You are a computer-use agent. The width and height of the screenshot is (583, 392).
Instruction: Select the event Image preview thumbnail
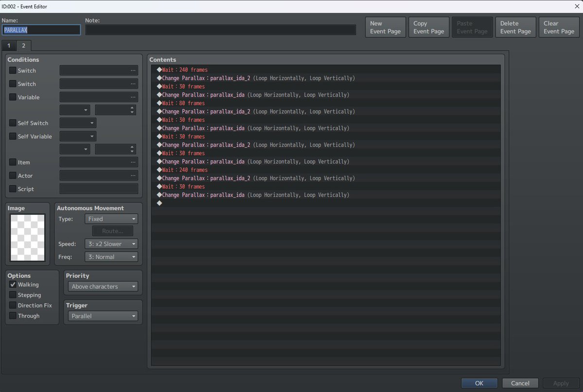28,238
